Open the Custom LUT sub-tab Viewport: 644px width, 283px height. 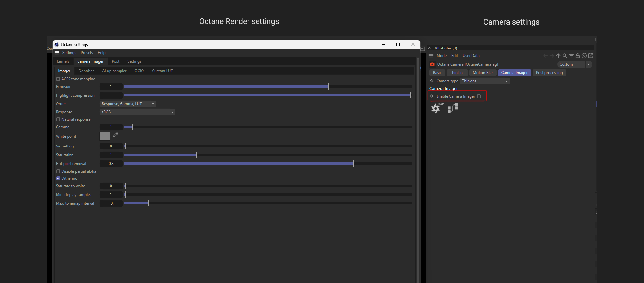(163, 71)
